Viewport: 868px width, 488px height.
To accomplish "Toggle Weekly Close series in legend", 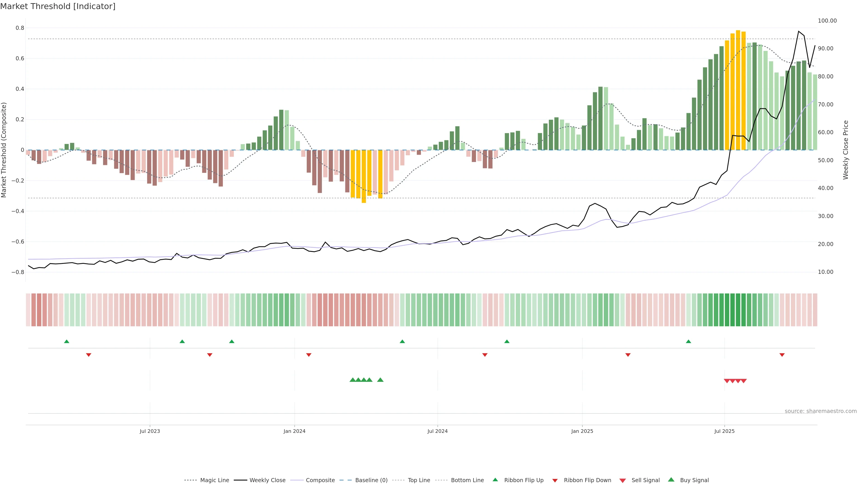I will [267, 480].
